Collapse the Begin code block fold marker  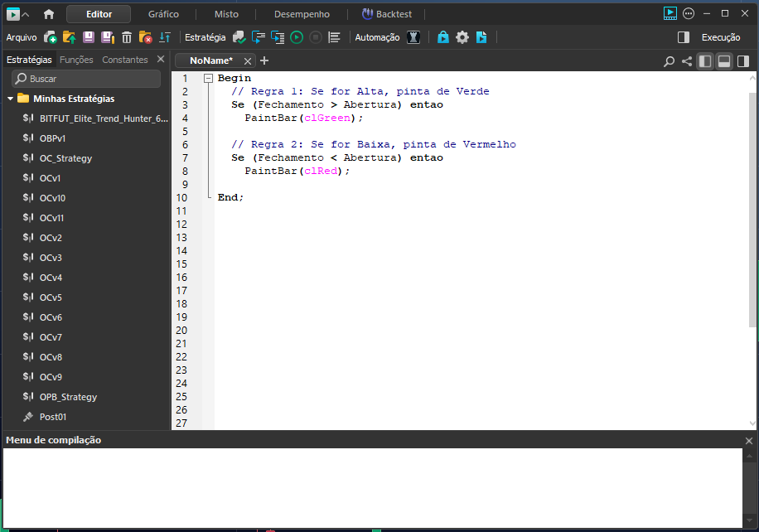[208, 79]
